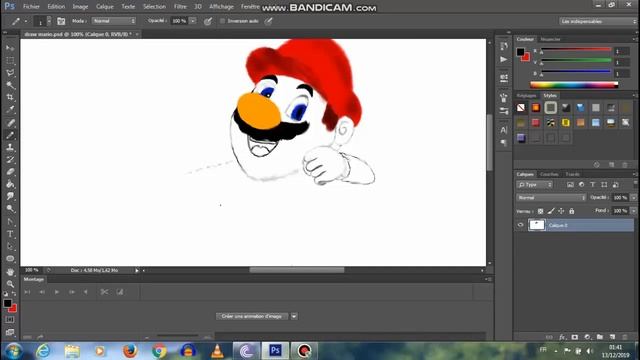Viewport: 640px width, 360px height.
Task: Toggle lock transparent pixels
Action: click(x=540, y=211)
